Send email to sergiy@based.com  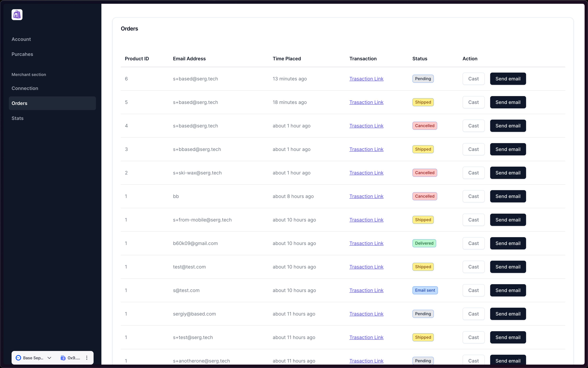click(508, 314)
